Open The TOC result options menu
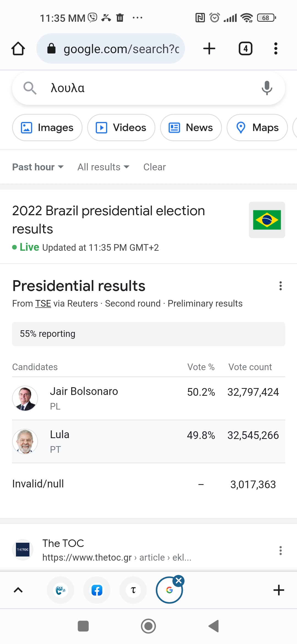 pyautogui.click(x=280, y=550)
